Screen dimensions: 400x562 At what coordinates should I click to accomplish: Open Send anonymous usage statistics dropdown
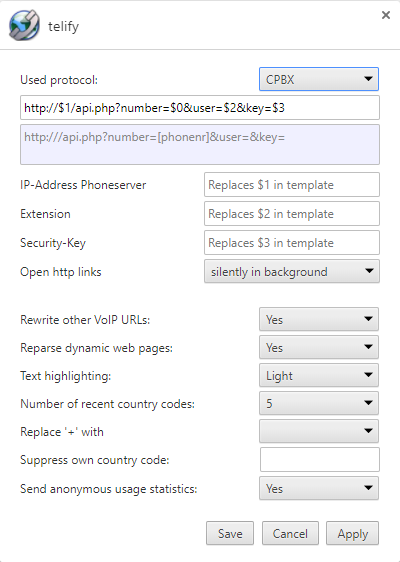click(x=319, y=488)
